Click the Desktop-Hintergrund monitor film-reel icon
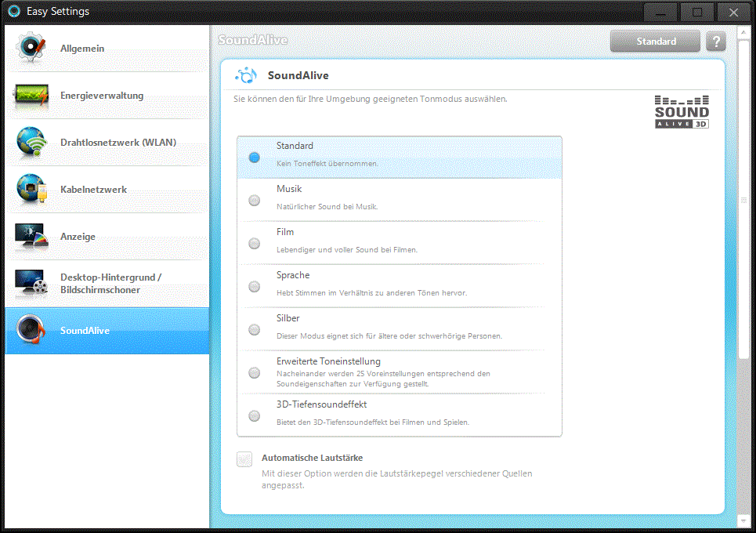 pyautogui.click(x=31, y=282)
